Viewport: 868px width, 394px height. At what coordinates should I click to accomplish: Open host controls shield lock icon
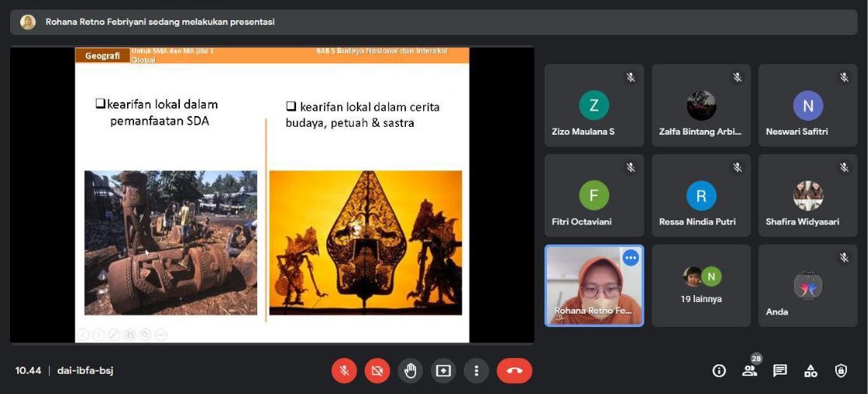(841, 371)
